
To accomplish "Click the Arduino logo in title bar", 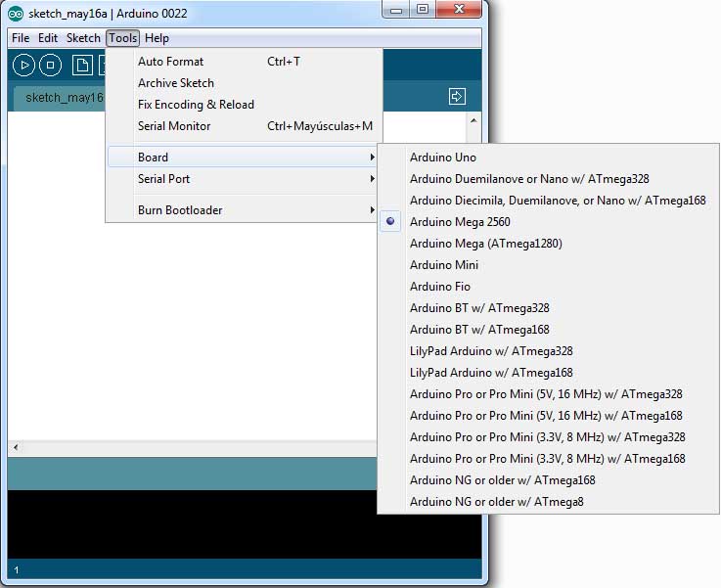I will click(16, 14).
